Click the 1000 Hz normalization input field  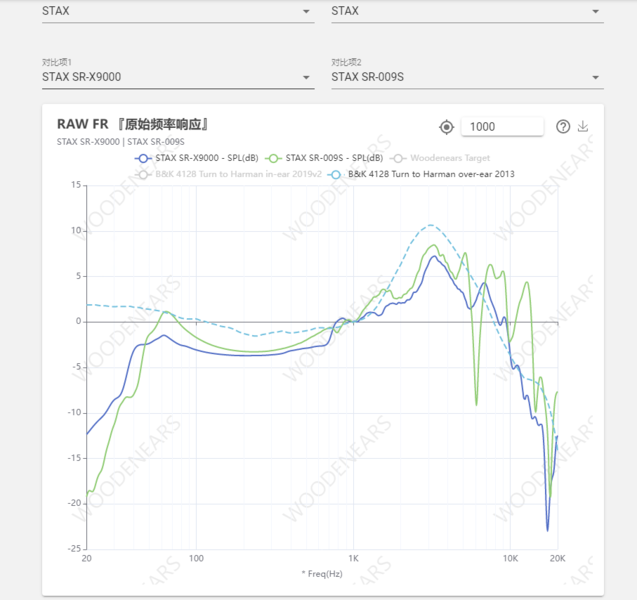[503, 127]
